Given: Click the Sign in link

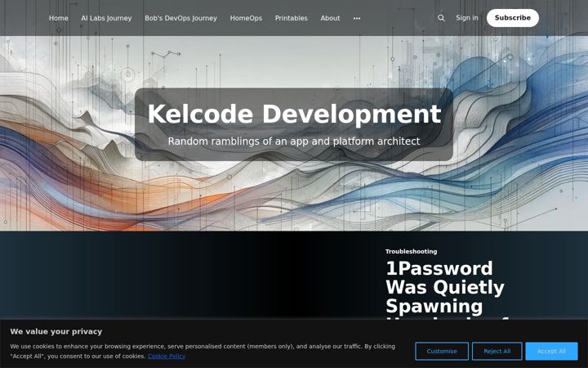Looking at the screenshot, I should click(x=467, y=18).
